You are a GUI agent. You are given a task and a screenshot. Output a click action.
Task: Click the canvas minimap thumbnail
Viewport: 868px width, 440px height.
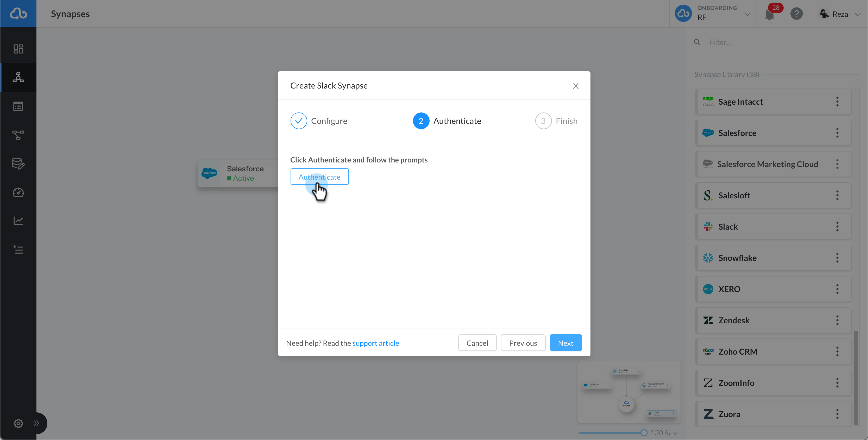pos(629,392)
